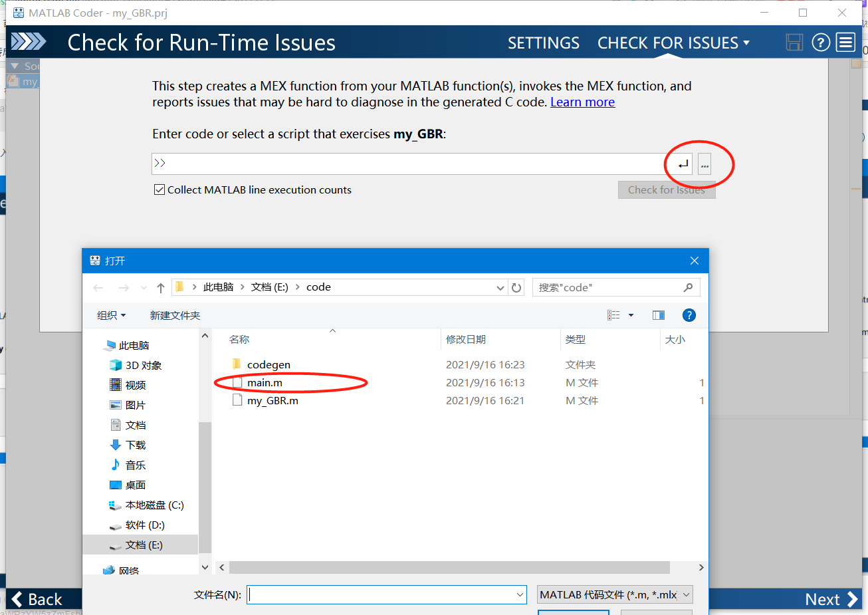The height and width of the screenshot is (615, 868).
Task: Click the enter-arrow icon beside the code field
Action: pos(681,163)
